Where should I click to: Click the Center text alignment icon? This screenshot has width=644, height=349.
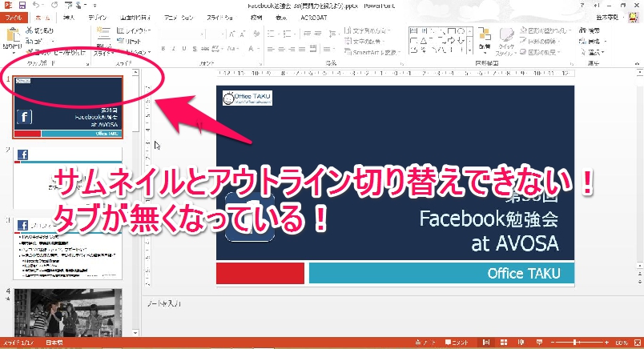281,49
